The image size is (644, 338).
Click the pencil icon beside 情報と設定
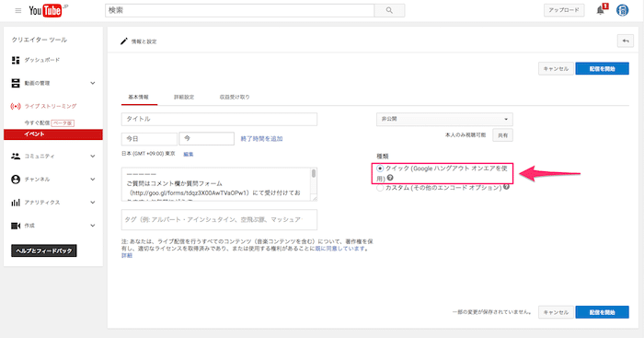point(123,41)
